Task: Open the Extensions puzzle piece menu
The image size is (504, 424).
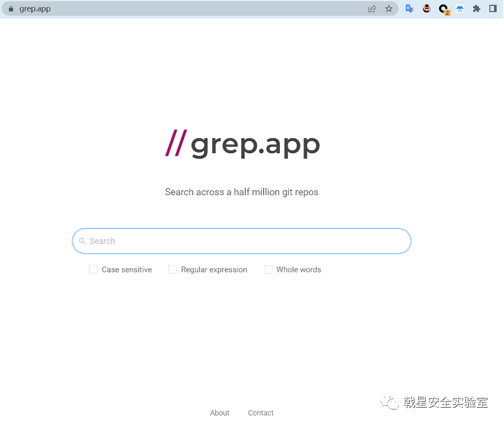Action: pyautogui.click(x=477, y=8)
